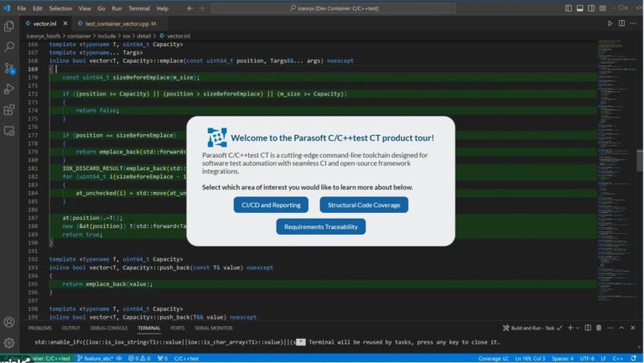The height and width of the screenshot is (363, 644).
Task: Open the View menu
Action: point(85,8)
